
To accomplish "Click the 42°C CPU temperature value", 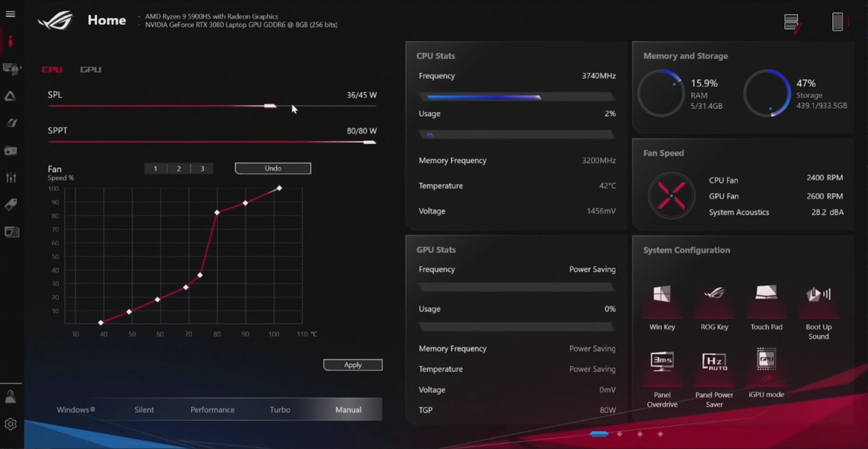I will [608, 186].
